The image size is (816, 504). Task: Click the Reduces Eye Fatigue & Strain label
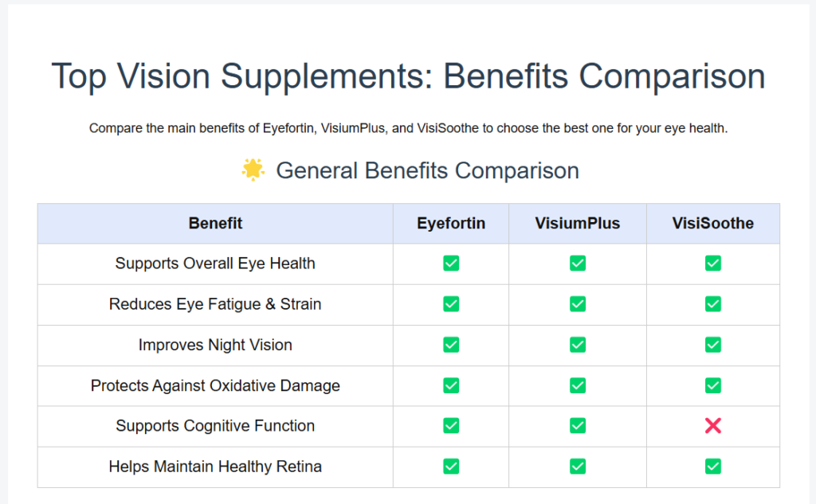point(215,304)
